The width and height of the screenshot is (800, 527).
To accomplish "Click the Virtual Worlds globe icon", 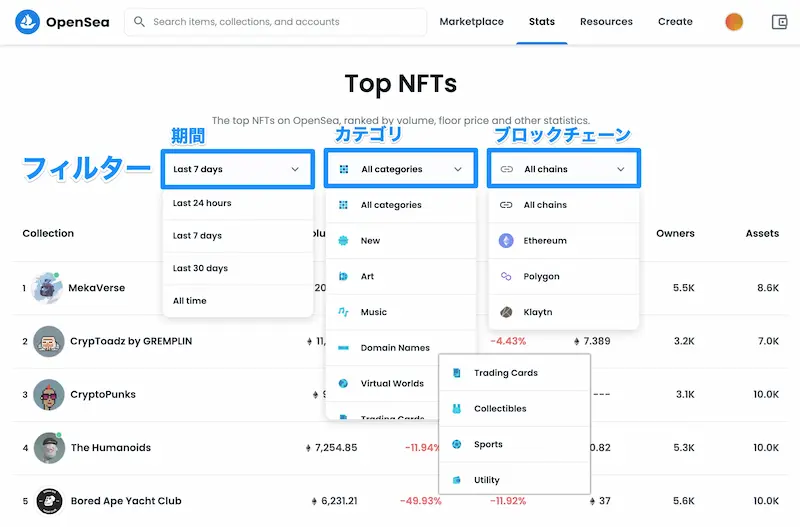I will pos(343,384).
